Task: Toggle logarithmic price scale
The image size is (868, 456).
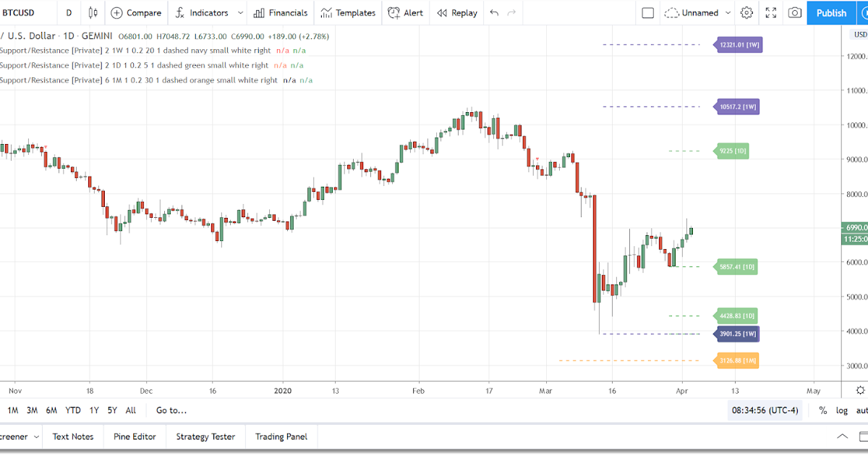Action: [x=841, y=410]
